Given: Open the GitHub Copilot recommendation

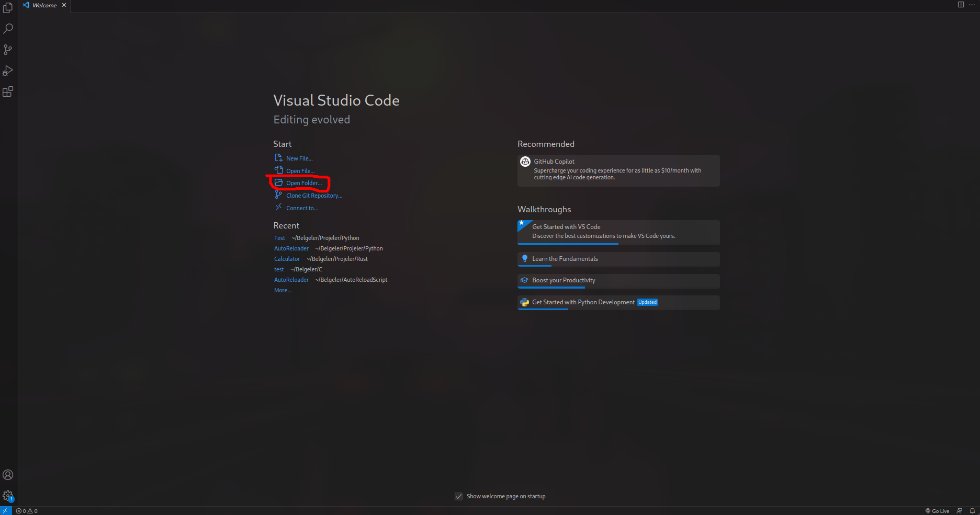Looking at the screenshot, I should pyautogui.click(x=618, y=170).
